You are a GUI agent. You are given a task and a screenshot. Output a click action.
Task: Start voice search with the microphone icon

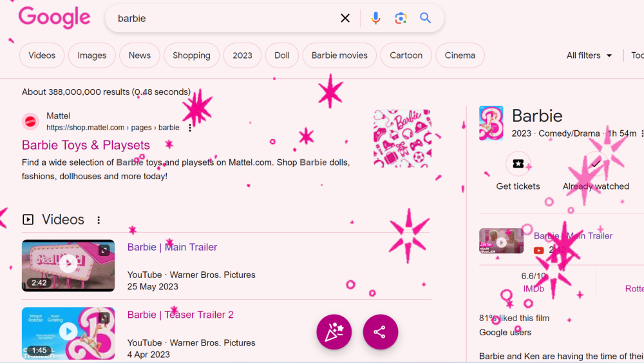(x=375, y=18)
